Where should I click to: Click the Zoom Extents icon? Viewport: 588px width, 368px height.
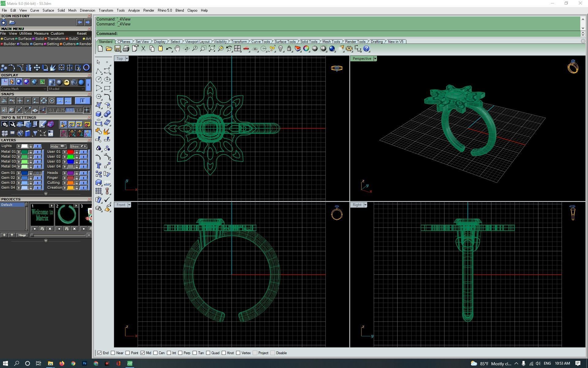(x=212, y=49)
